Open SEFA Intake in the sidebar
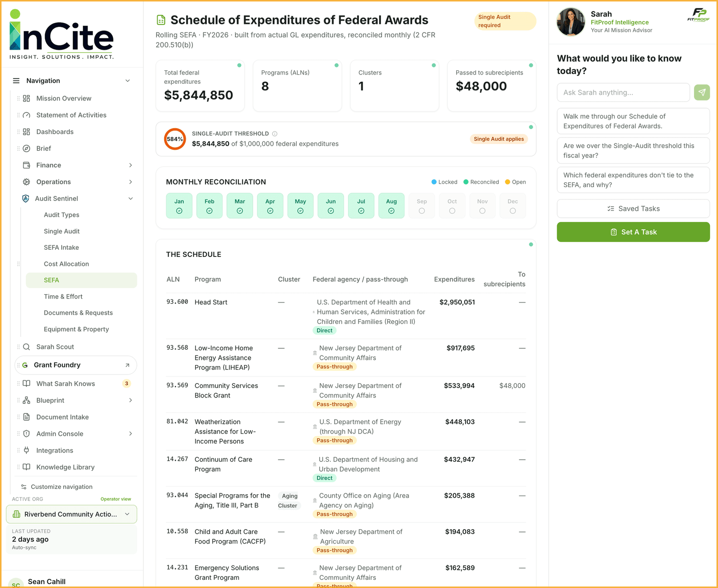The image size is (718, 588). tap(61, 247)
